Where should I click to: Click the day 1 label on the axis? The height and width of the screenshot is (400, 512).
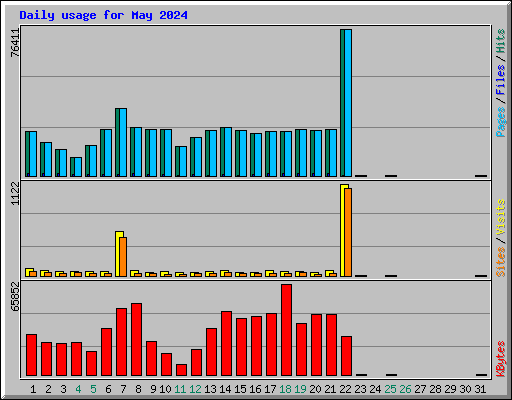click(33, 389)
